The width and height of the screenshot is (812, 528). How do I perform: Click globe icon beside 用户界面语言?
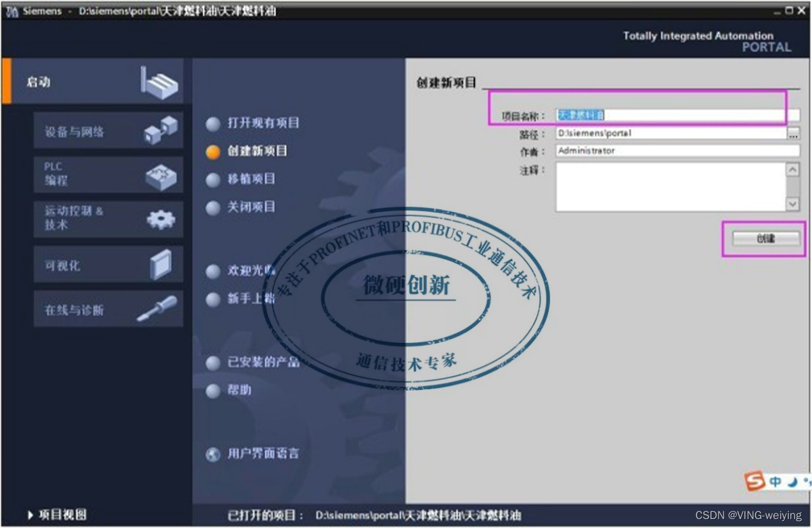pos(213,455)
